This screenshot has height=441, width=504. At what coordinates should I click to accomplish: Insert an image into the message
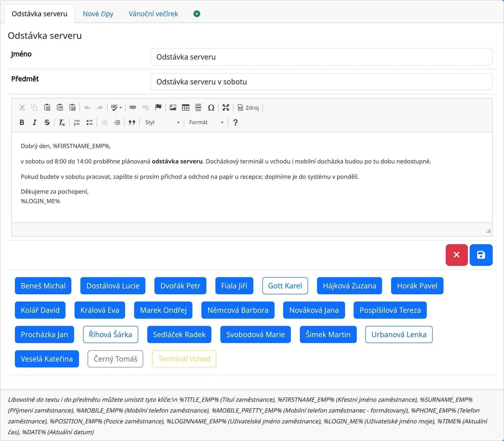click(x=173, y=108)
